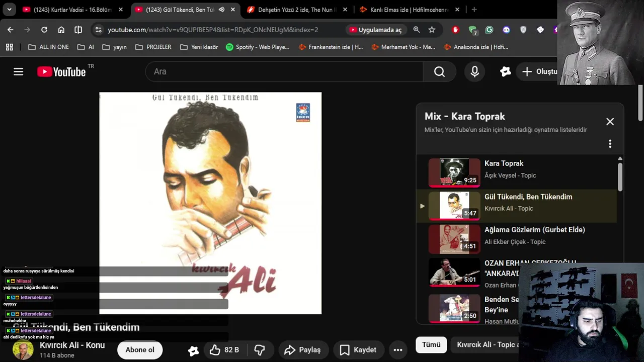Reload the current page

tap(44, 30)
